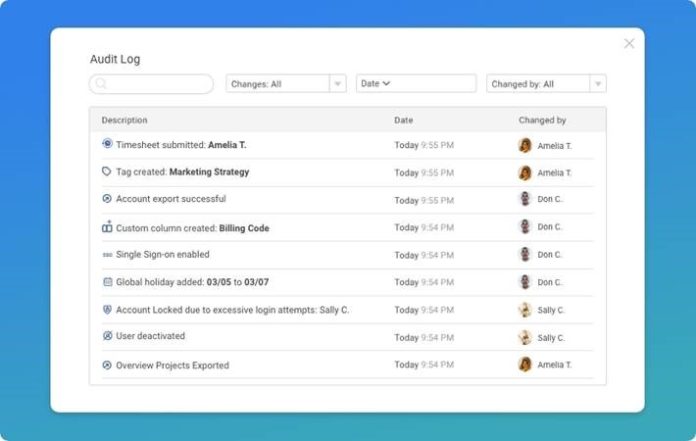
Task: Open the Changes: All dropdown
Action: coord(286,83)
